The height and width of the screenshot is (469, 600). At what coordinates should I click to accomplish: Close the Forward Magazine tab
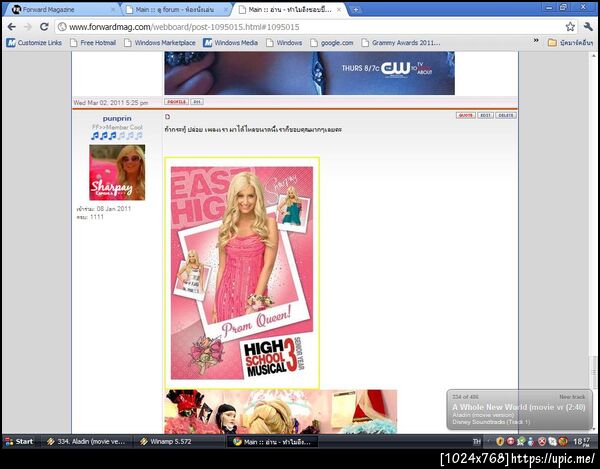point(113,10)
